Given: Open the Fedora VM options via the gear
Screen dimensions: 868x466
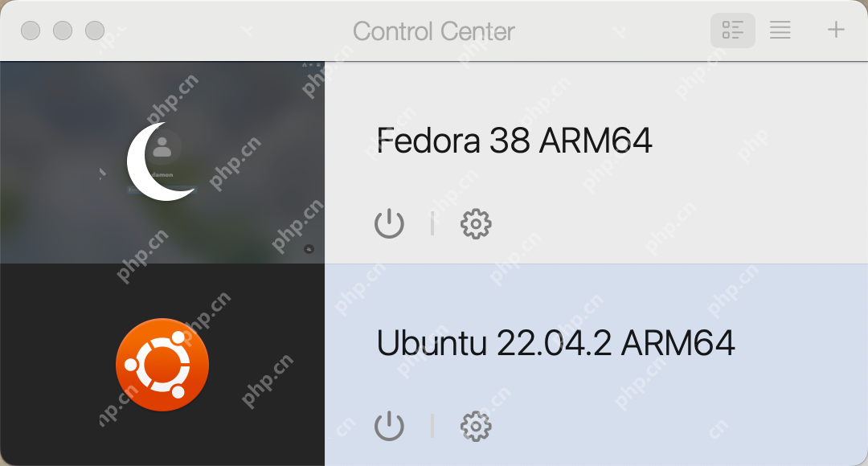Looking at the screenshot, I should pyautogui.click(x=475, y=223).
